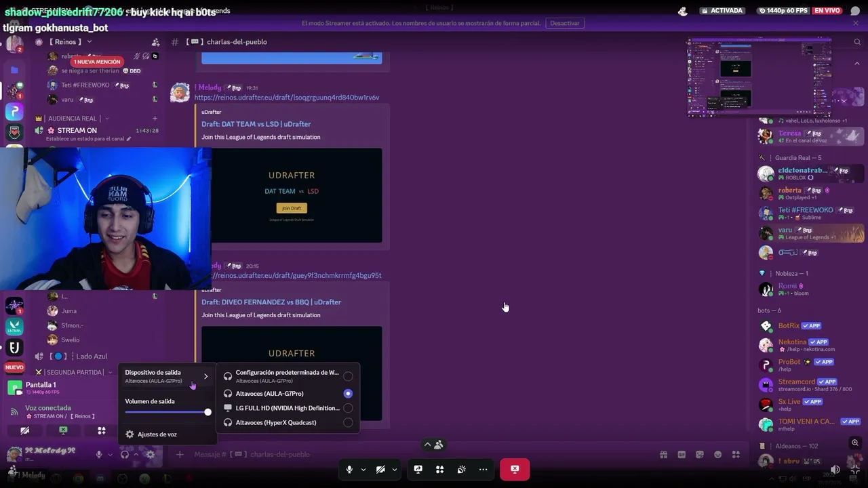Viewport: 868px width, 488px height.
Task: Open the stream preview thumbnail in the top right
Action: click(759, 77)
